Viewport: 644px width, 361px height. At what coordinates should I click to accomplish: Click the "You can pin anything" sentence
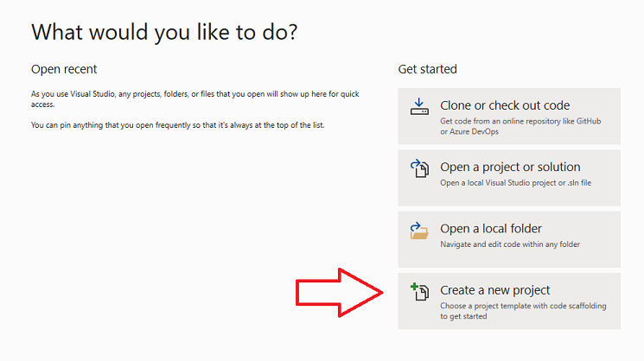point(178,125)
